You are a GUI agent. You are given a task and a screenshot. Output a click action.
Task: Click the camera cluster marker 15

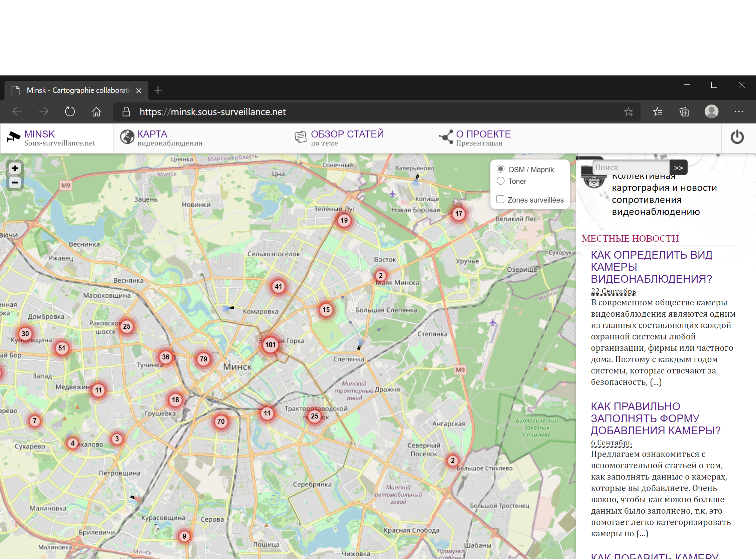pos(326,310)
